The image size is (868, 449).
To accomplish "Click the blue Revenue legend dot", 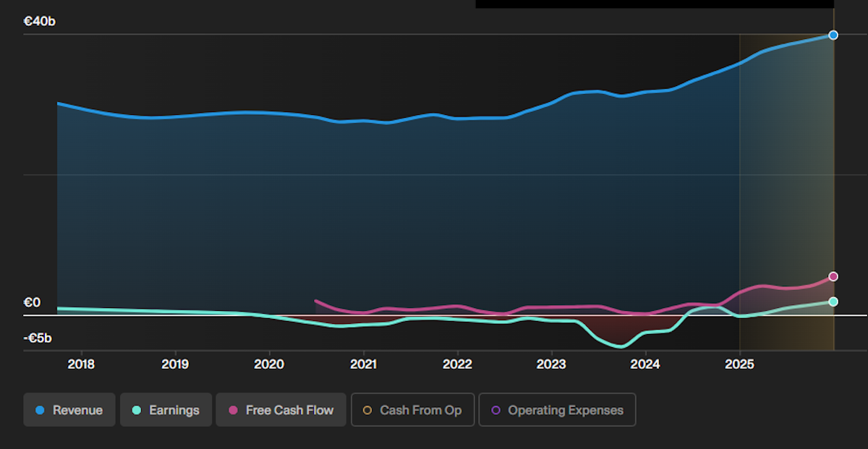I will 41,410.
